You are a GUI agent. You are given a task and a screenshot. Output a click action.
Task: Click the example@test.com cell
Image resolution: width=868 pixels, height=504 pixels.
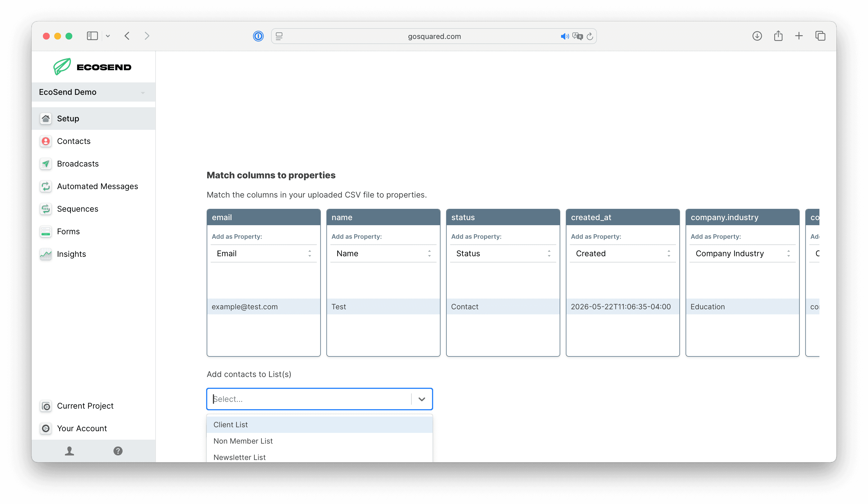tap(264, 307)
